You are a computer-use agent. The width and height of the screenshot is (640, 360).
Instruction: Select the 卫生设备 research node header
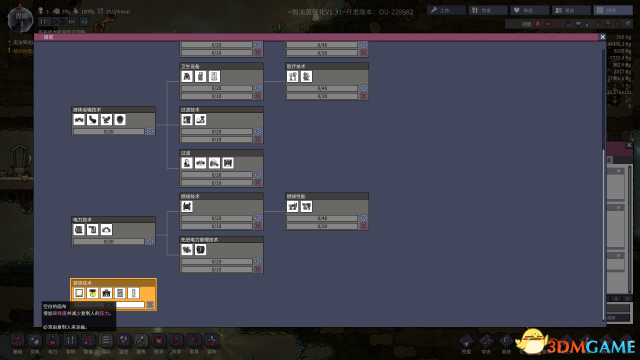pyautogui.click(x=221, y=66)
